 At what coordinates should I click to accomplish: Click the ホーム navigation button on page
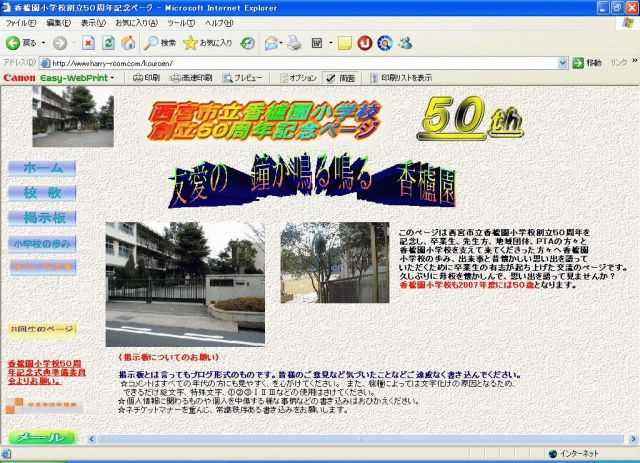[x=42, y=167]
